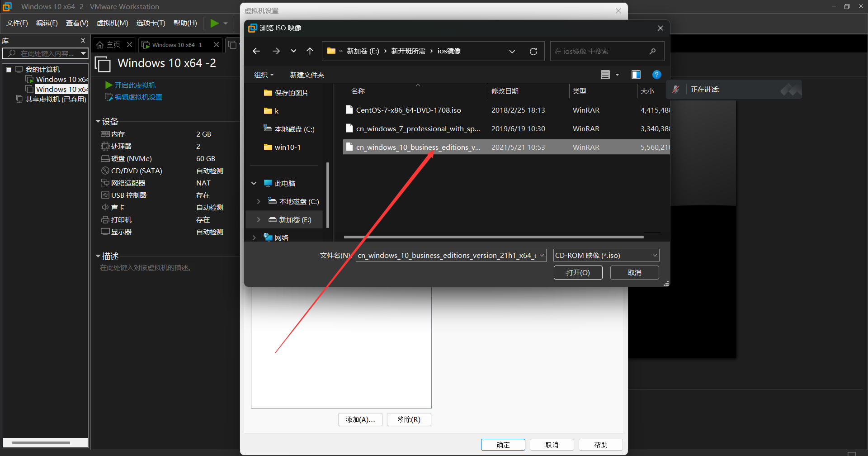Open the power options arrow beside the play button
The image size is (868, 456).
[x=226, y=23]
